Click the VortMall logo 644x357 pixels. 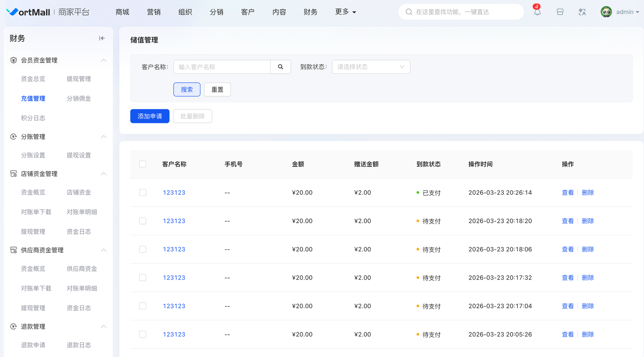click(x=29, y=12)
